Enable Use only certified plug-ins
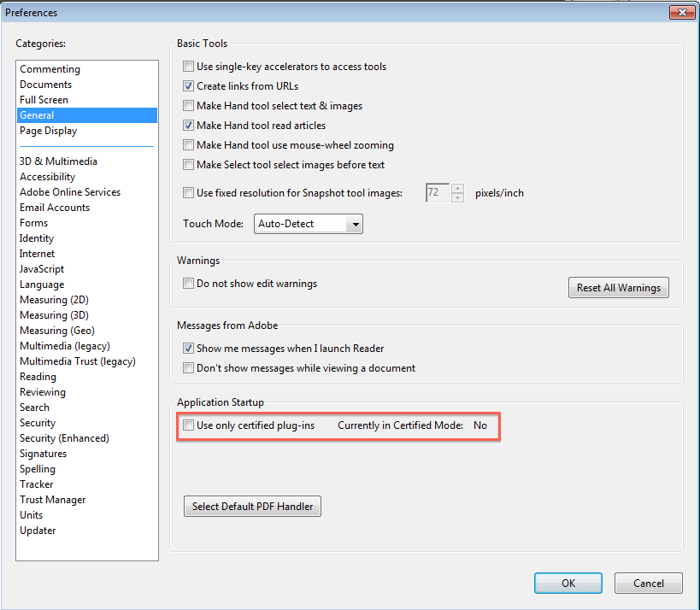Image resolution: width=700 pixels, height=610 pixels. click(x=188, y=425)
